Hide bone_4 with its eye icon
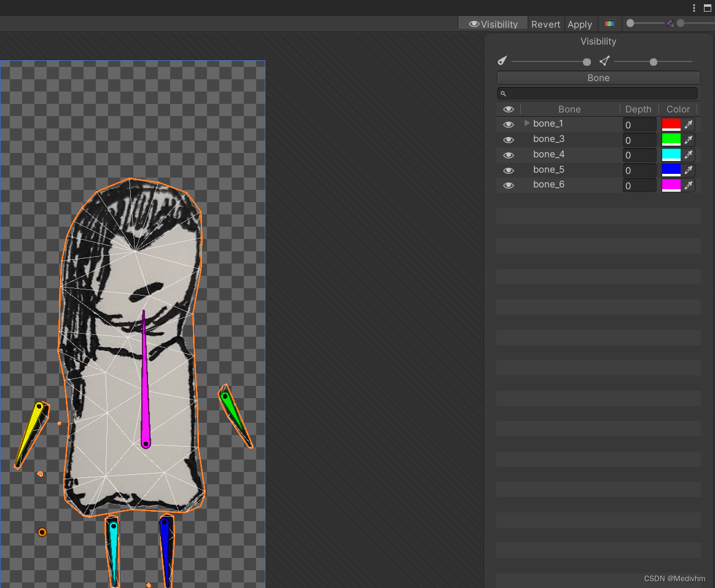The height and width of the screenshot is (588, 715). 509,155
